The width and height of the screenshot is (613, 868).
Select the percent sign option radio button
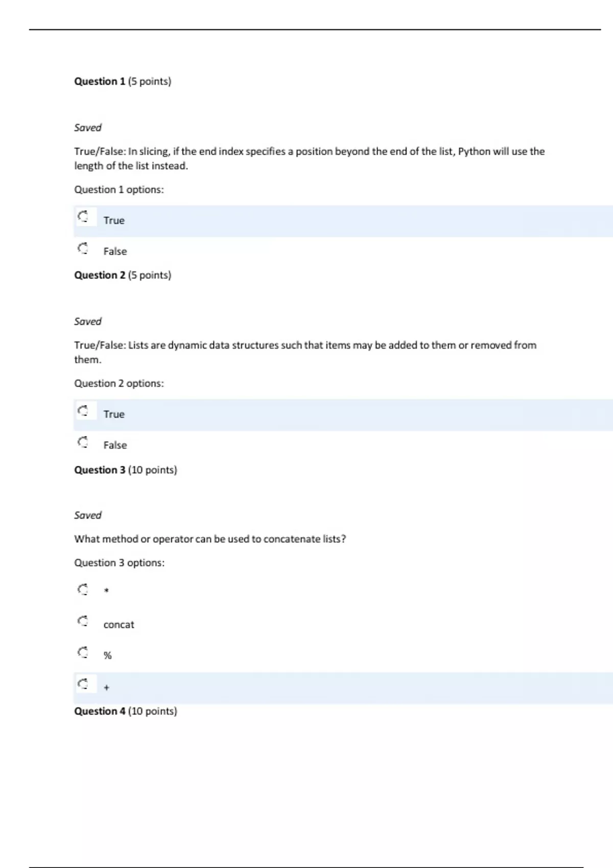[x=83, y=652]
